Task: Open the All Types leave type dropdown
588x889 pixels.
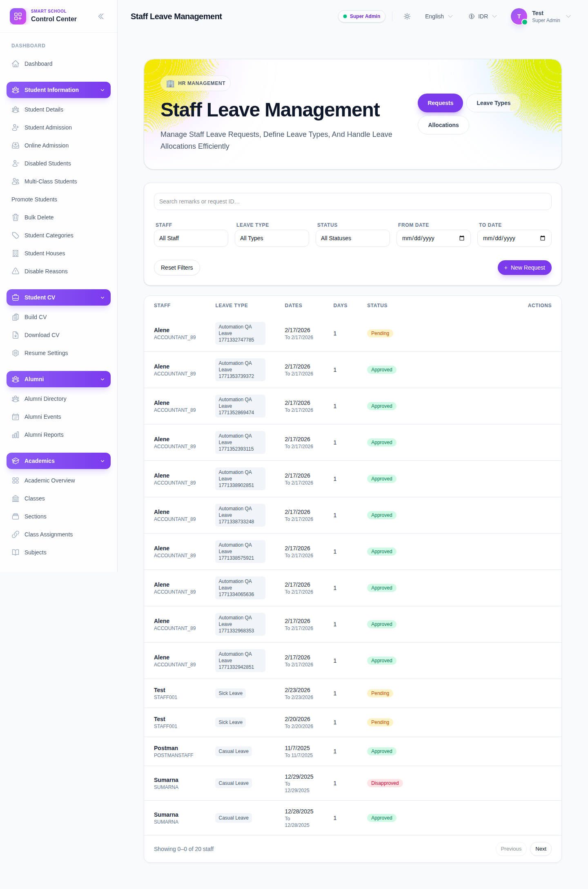Action: (272, 238)
